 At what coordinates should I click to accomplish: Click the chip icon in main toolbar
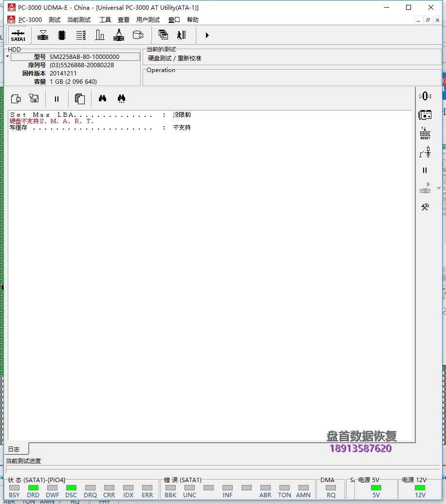pyautogui.click(x=62, y=35)
